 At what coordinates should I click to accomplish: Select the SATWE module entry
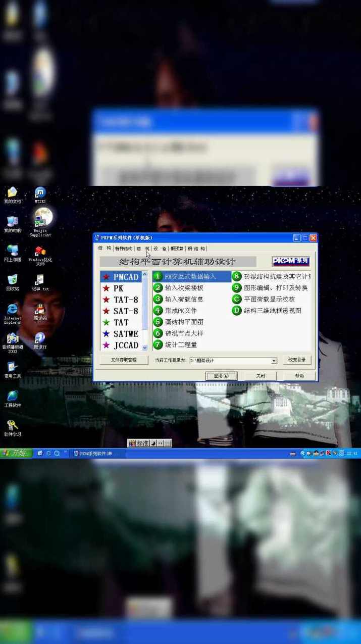[121, 334]
